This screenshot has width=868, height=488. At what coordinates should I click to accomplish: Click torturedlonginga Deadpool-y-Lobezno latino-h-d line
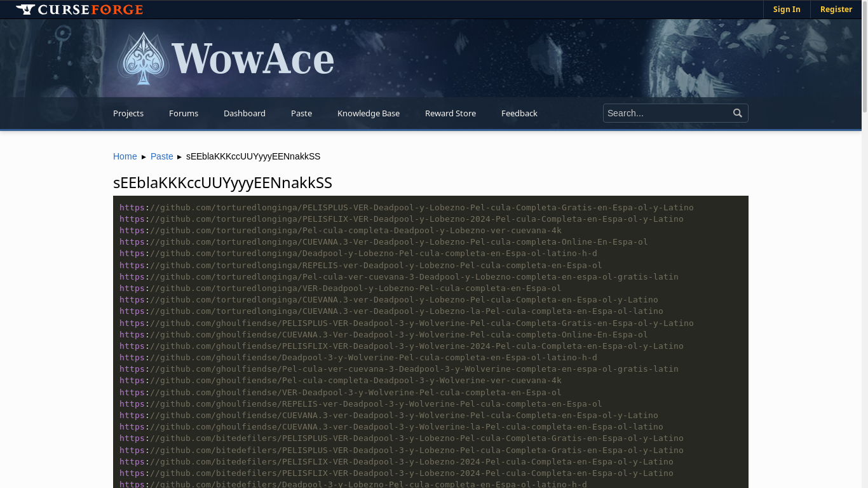click(358, 254)
